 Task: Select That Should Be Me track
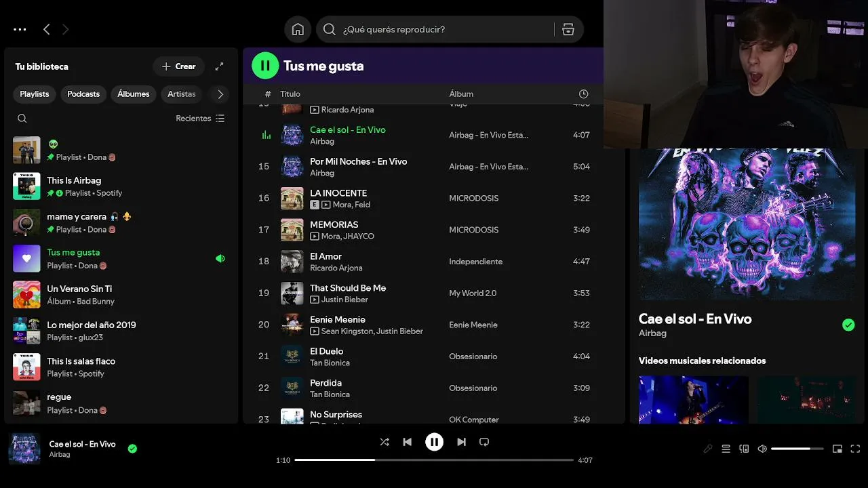click(348, 288)
